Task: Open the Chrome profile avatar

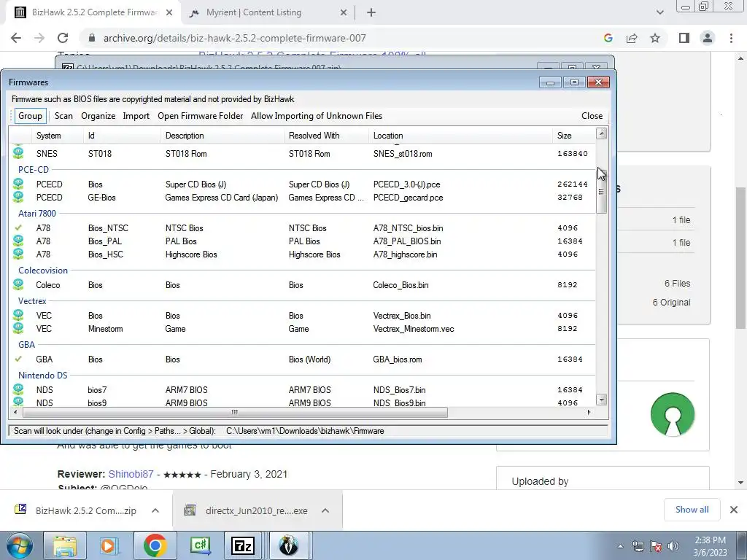Action: pos(708,38)
